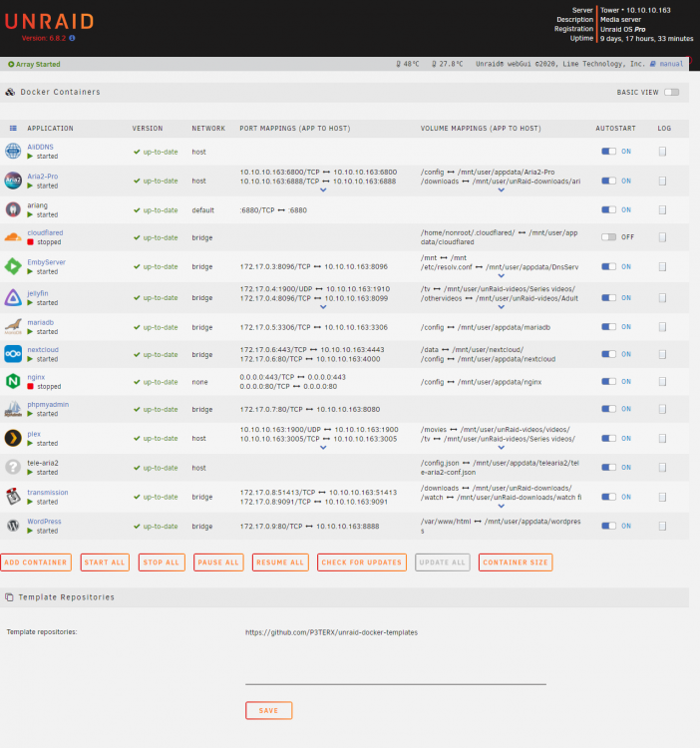Click the cloudflared cloud icon
The image size is (700, 748).
(13, 237)
